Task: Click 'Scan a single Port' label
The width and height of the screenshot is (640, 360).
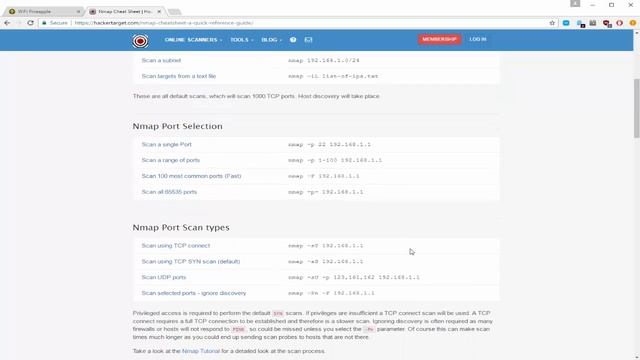Action: coord(167,144)
